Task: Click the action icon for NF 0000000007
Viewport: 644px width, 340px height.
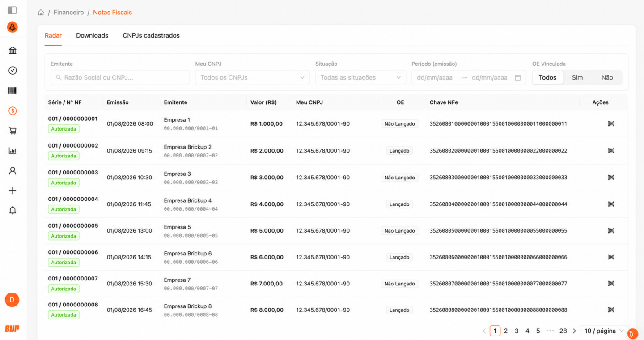Action: [611, 284]
